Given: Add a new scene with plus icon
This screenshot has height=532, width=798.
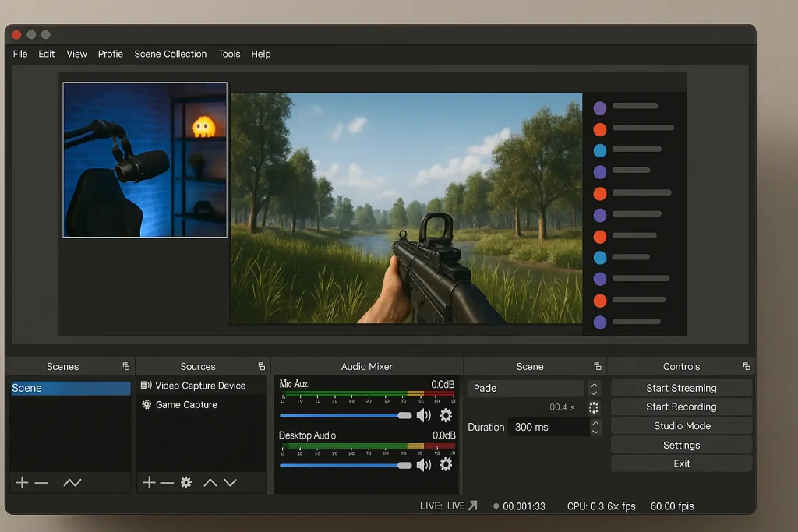Looking at the screenshot, I should point(22,483).
